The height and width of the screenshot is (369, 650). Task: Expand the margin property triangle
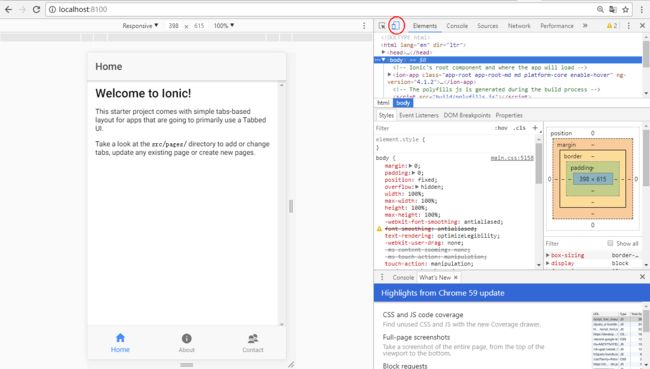(410, 166)
